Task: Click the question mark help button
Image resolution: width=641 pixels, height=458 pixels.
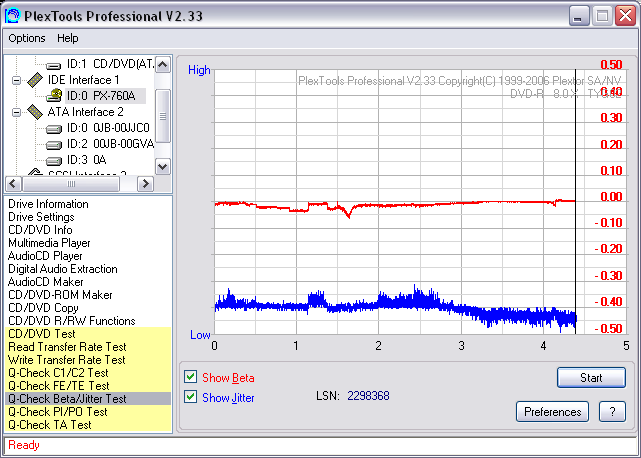Action: coord(612,412)
